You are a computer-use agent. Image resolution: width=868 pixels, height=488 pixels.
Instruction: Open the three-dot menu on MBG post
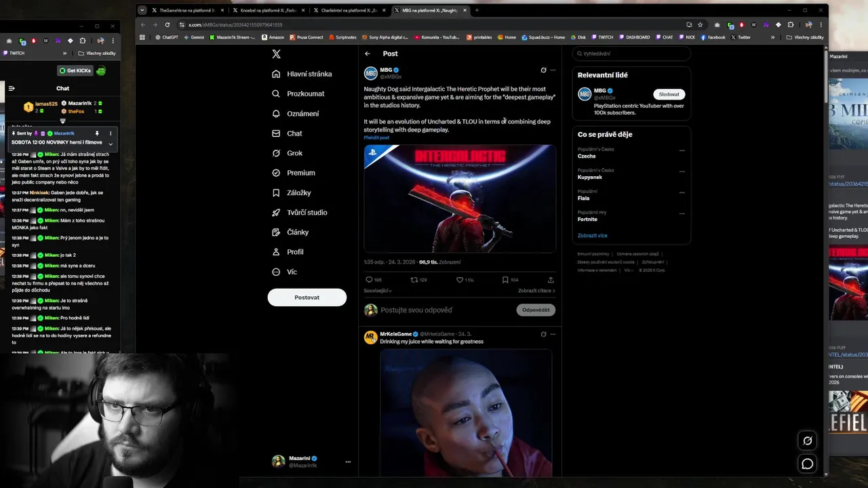[x=553, y=70]
